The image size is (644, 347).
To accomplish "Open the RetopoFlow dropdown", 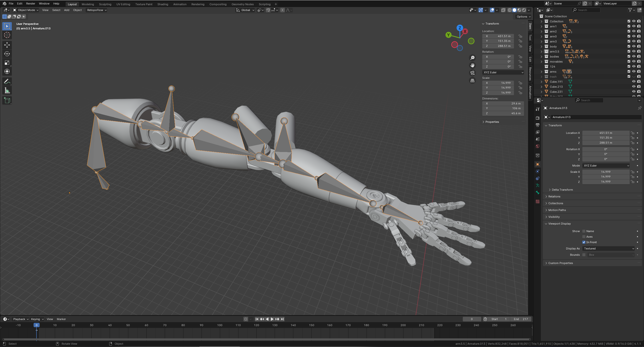I will click(97, 10).
